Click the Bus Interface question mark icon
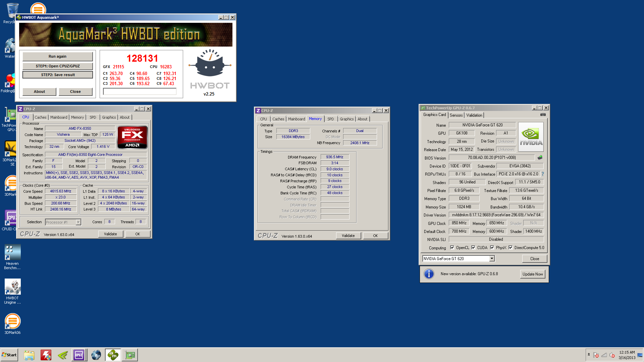The image size is (644, 362). coord(542,174)
